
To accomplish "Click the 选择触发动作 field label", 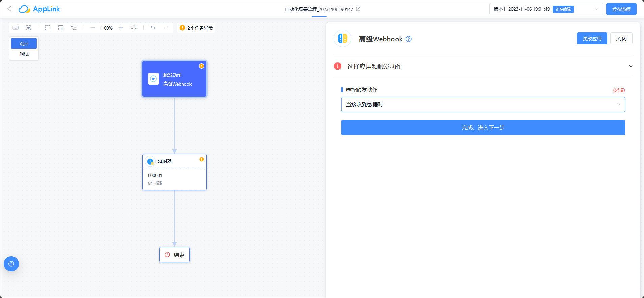I will click(361, 90).
